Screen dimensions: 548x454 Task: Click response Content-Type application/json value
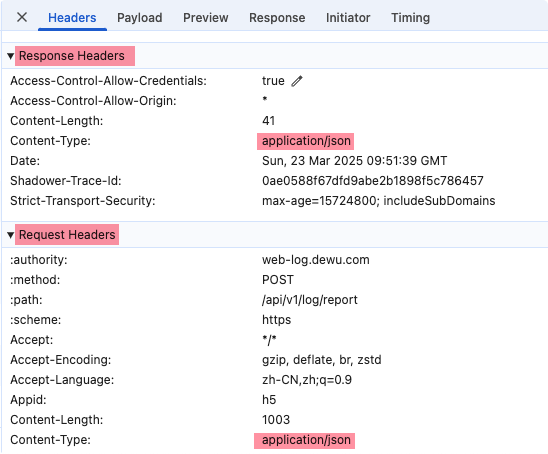coord(306,141)
